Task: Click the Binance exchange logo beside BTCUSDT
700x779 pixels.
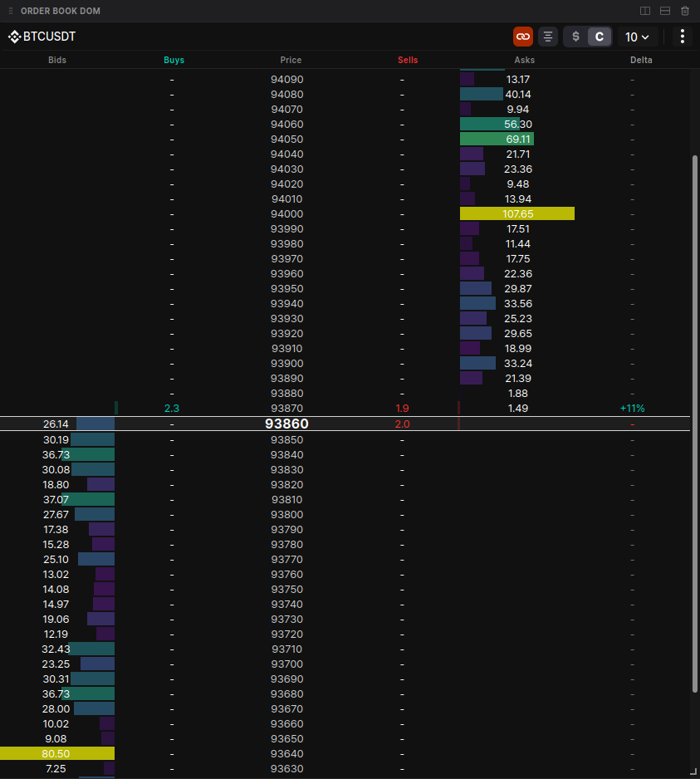Action: (x=14, y=36)
